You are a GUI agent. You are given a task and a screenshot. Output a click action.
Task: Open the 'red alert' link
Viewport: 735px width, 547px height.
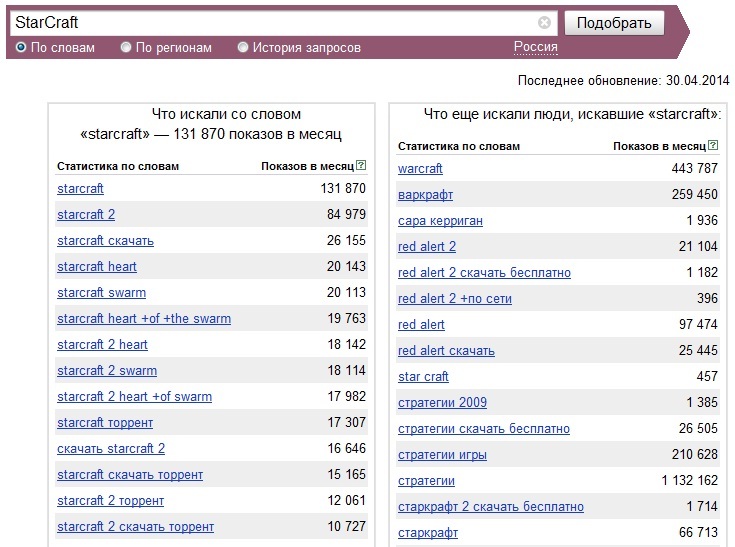(421, 325)
